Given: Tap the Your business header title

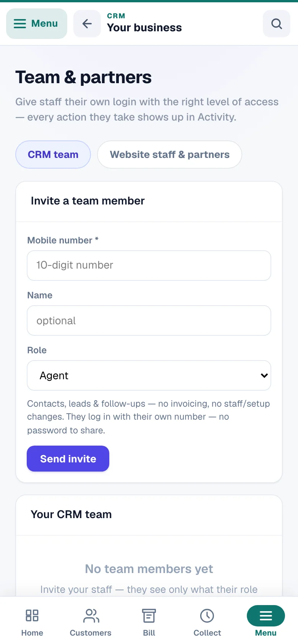Looking at the screenshot, I should (144, 27).
